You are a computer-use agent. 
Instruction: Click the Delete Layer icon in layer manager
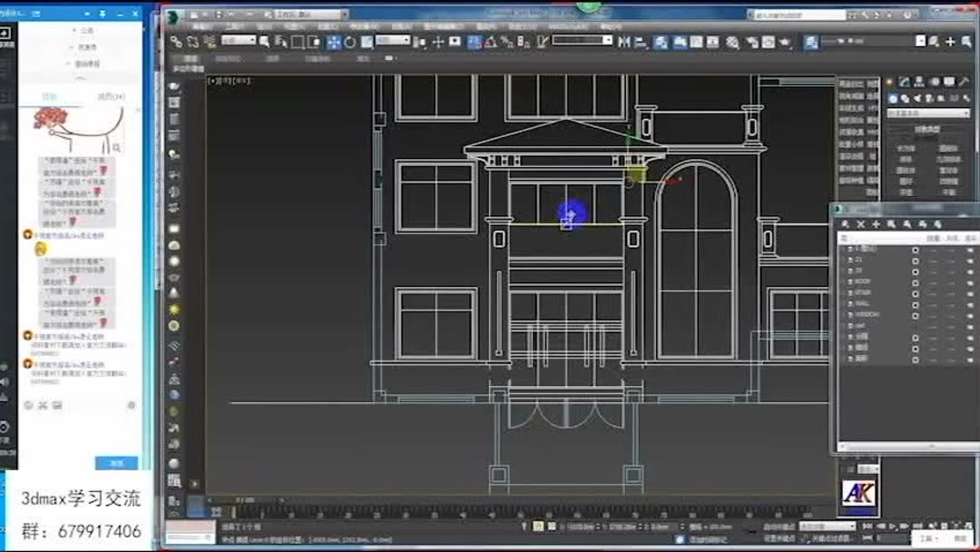[x=860, y=223]
